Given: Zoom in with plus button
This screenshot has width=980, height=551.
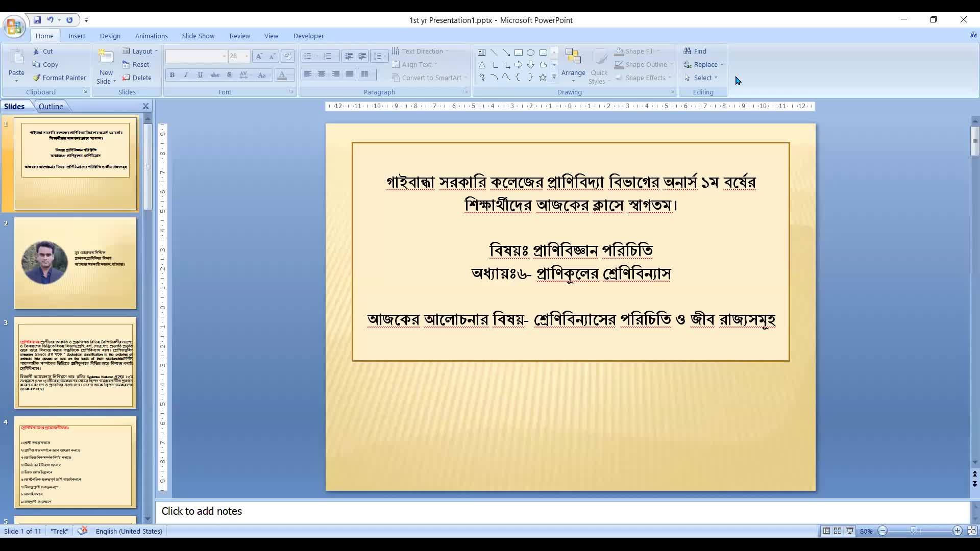Looking at the screenshot, I should coord(958,531).
